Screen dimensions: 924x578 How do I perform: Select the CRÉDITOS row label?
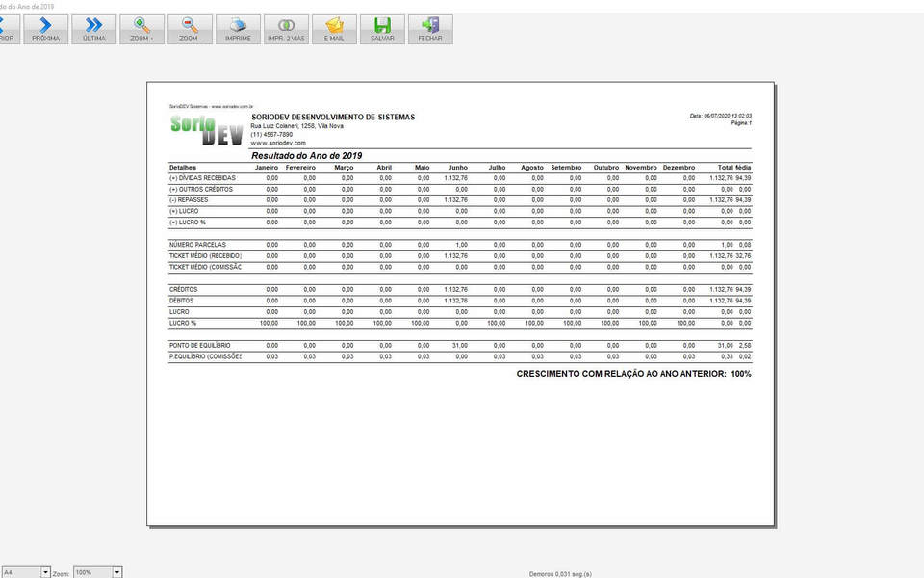(x=183, y=290)
